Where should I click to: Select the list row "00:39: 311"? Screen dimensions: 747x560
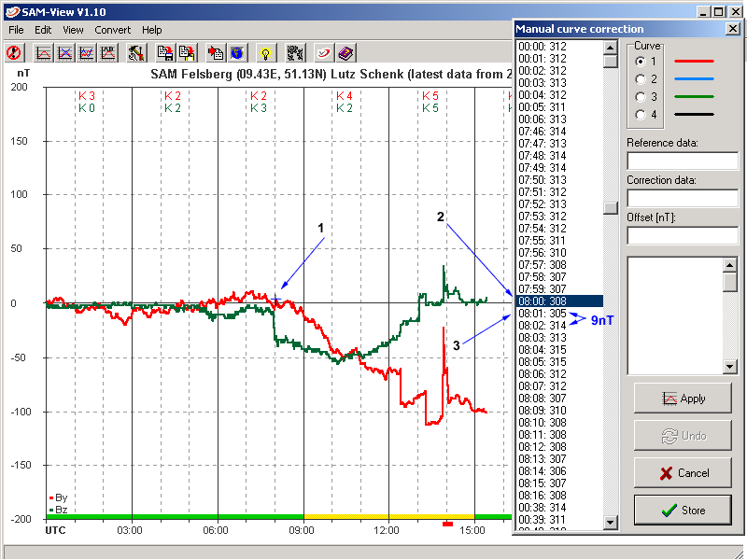559,520
